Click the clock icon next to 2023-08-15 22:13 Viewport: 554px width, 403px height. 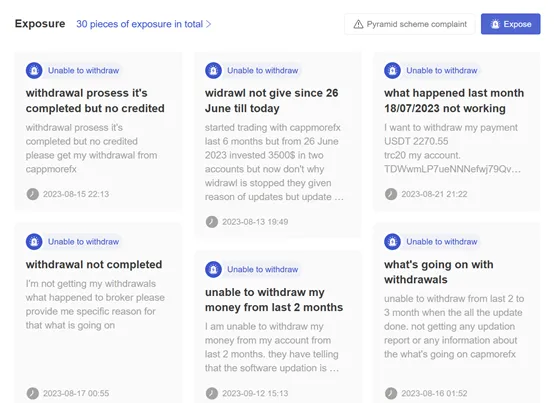point(33,194)
